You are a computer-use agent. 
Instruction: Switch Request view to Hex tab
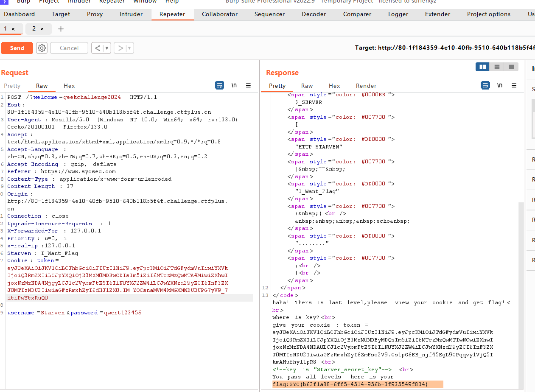click(x=69, y=86)
